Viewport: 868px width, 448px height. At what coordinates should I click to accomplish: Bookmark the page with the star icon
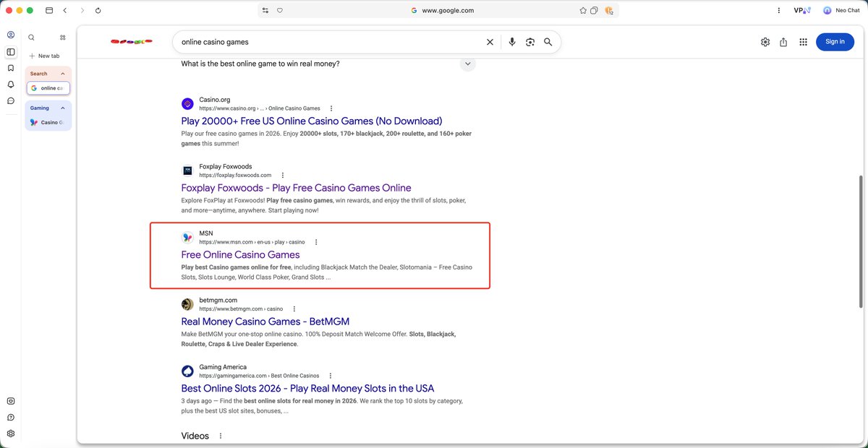coord(582,11)
